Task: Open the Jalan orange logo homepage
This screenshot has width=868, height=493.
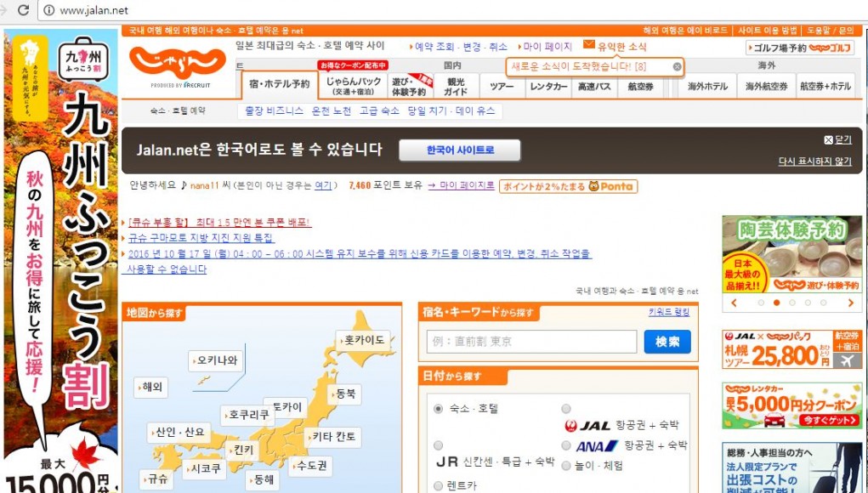Action: click(178, 62)
